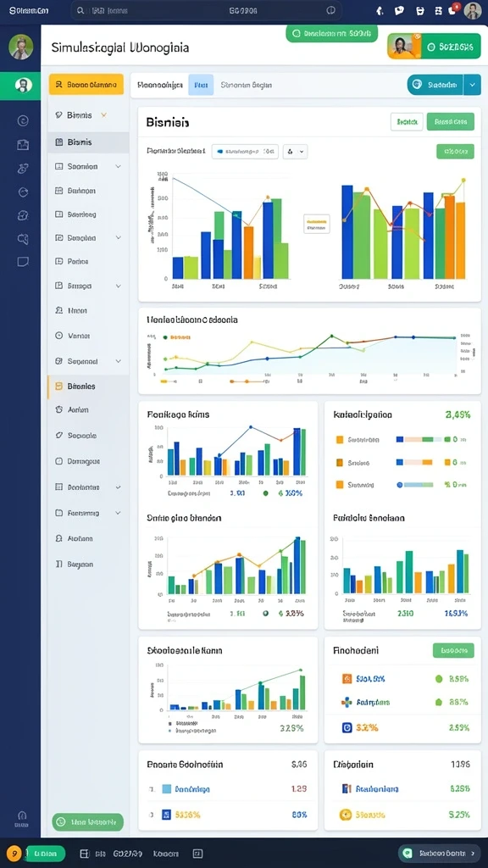Click the info circle at search bar end

click(331, 10)
